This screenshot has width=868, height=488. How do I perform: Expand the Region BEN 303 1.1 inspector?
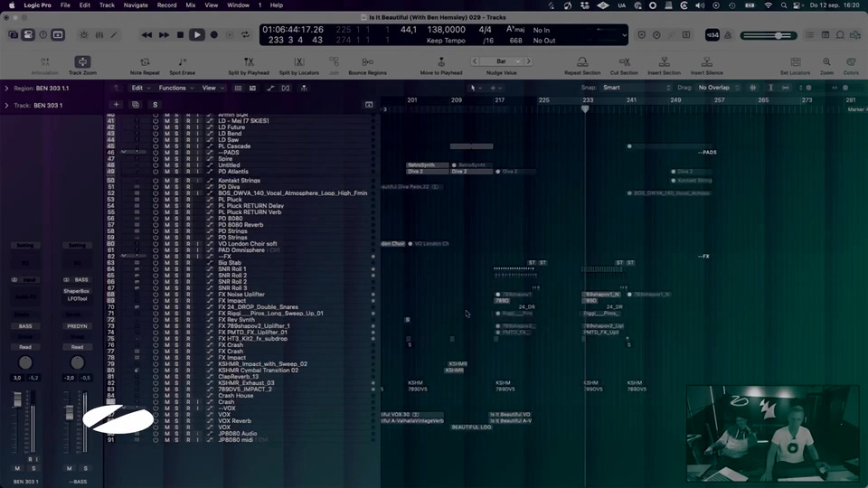coord(6,88)
